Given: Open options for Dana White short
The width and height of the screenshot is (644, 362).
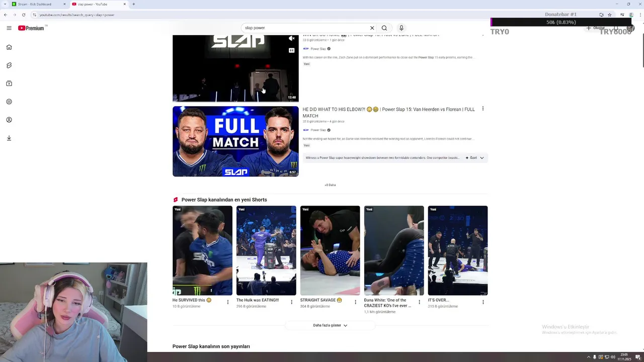Looking at the screenshot, I should coord(419,302).
